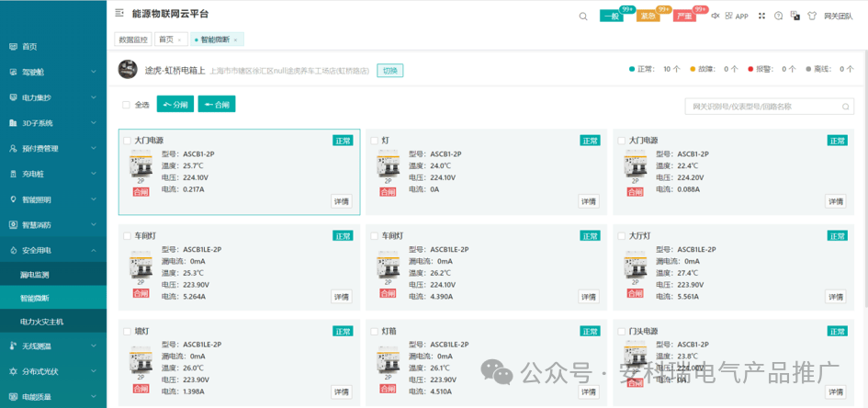
Task: Tick checkbox on the 大厅灯 card
Action: click(x=622, y=236)
